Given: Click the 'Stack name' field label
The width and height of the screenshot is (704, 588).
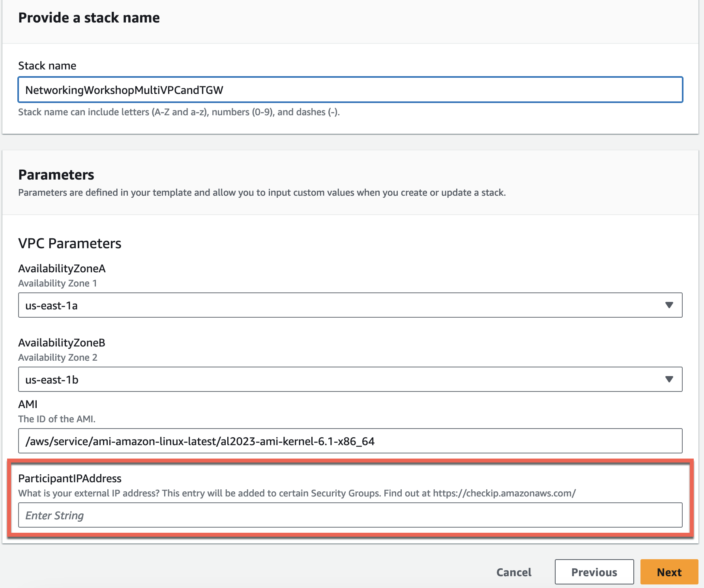Looking at the screenshot, I should coord(47,66).
